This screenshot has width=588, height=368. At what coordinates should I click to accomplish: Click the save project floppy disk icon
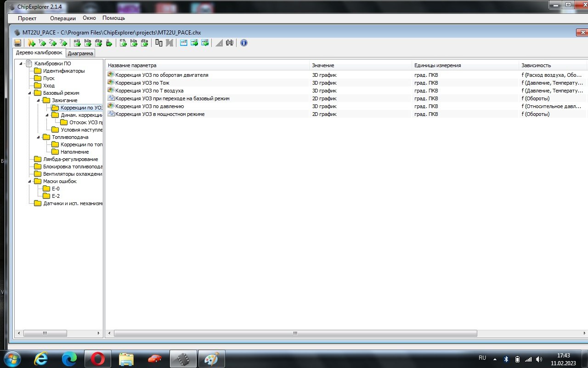(x=17, y=43)
